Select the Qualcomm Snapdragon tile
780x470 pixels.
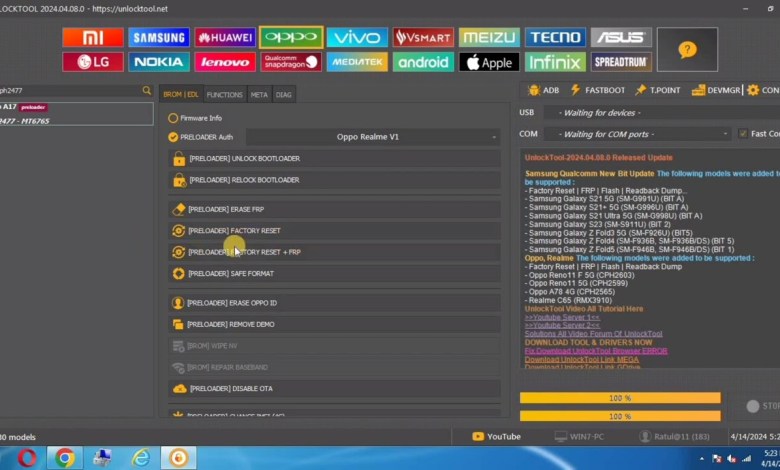291,62
